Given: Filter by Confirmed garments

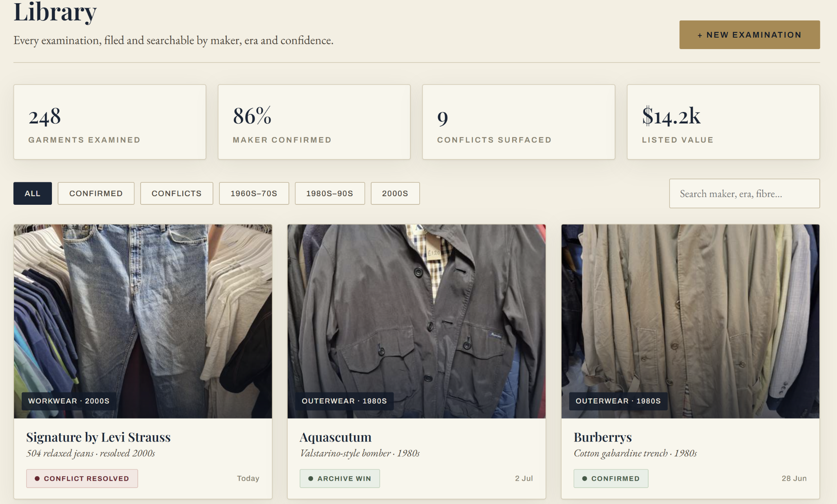Looking at the screenshot, I should point(96,193).
